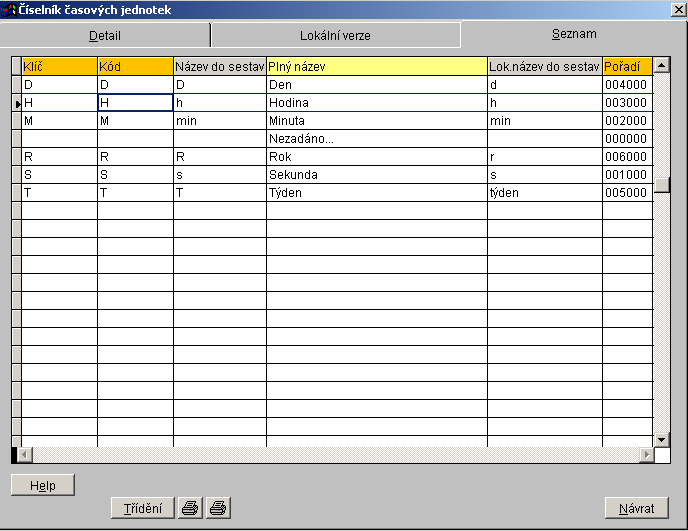Click the Návrat button to return
688x531 pixels.
point(636,508)
